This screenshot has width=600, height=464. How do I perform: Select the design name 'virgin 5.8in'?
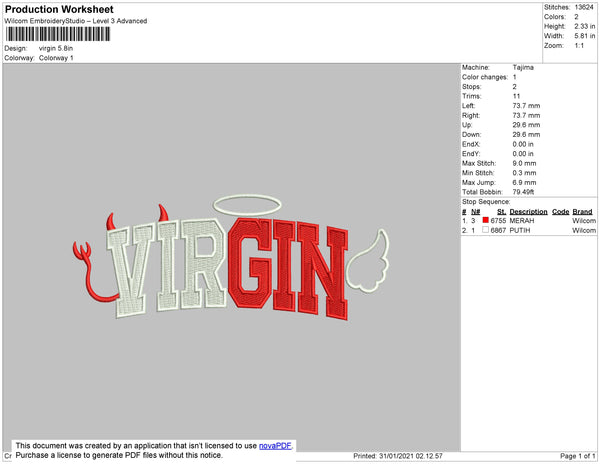[56, 48]
